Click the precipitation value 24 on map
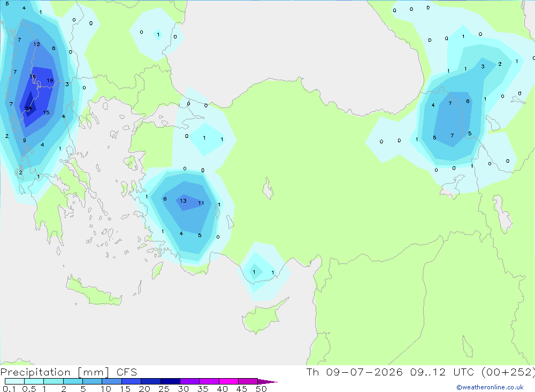Viewport: 535px width, 392px height. 29,109
